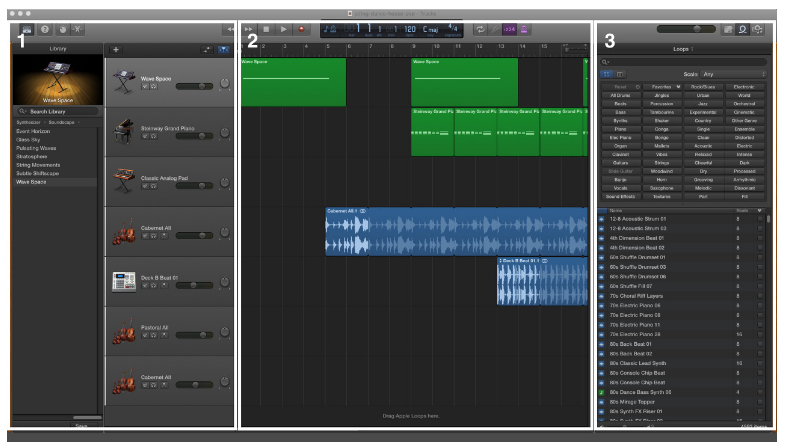785x444 pixels.
Task: Open the Editors scissors button
Action: 78,30
